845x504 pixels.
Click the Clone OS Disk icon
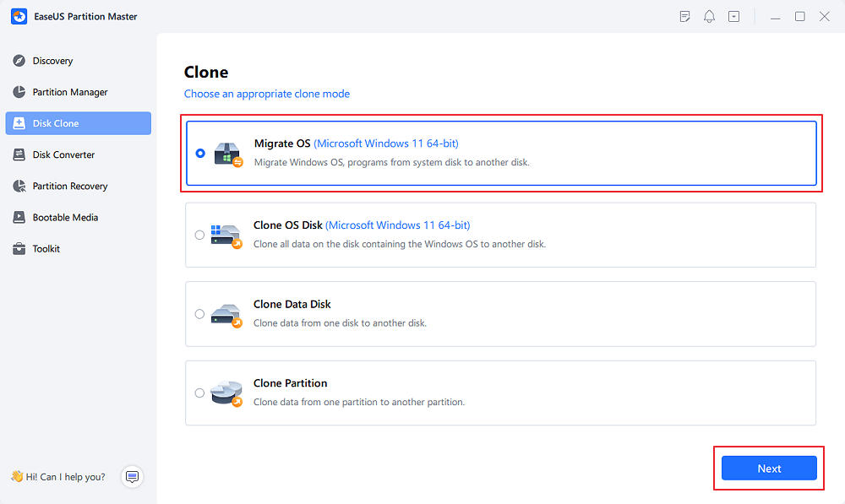226,236
